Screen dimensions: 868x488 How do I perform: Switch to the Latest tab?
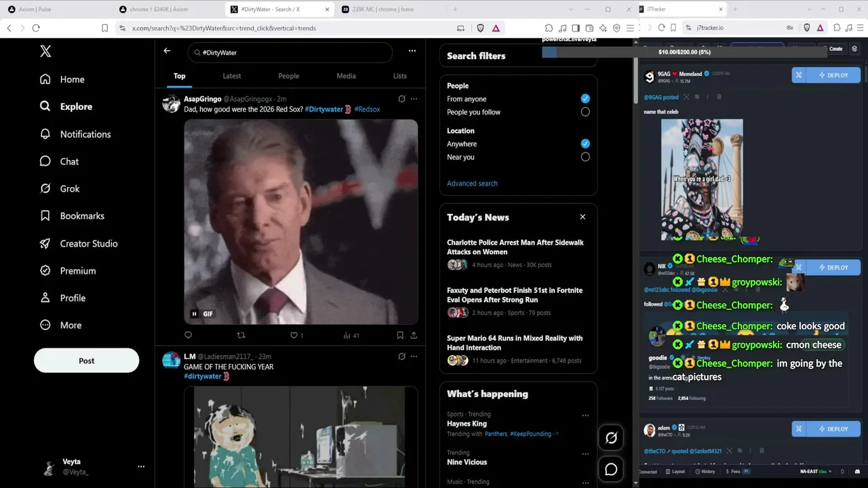tap(232, 76)
